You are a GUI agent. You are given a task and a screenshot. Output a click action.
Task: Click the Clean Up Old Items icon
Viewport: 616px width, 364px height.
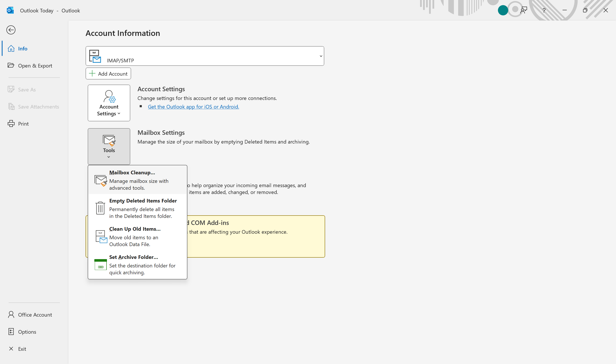(x=101, y=237)
